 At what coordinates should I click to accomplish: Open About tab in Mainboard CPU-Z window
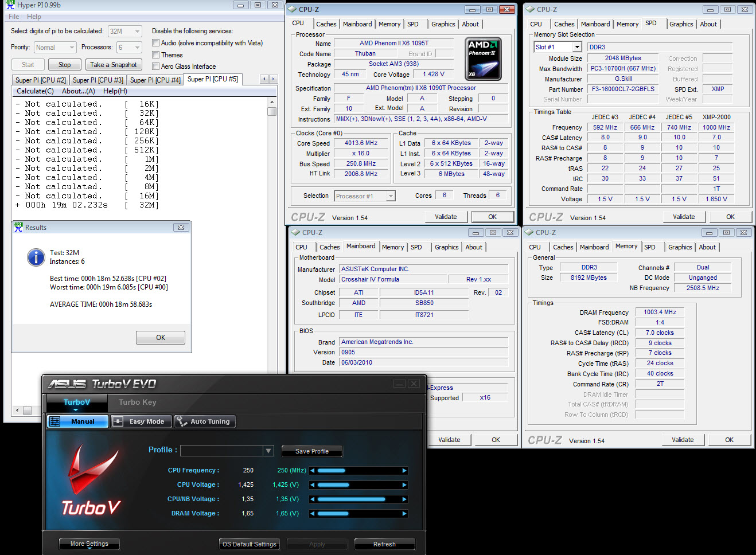[474, 247]
